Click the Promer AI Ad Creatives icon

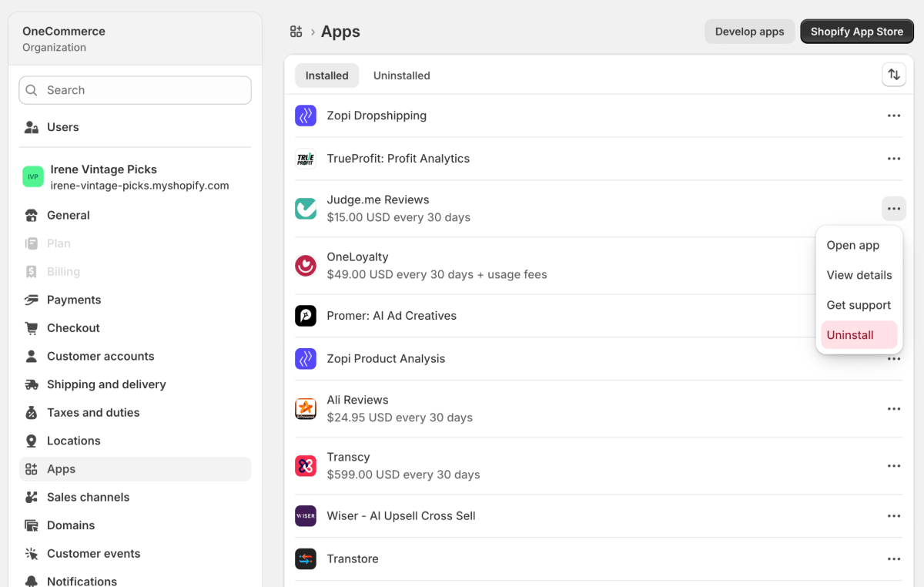pos(306,316)
